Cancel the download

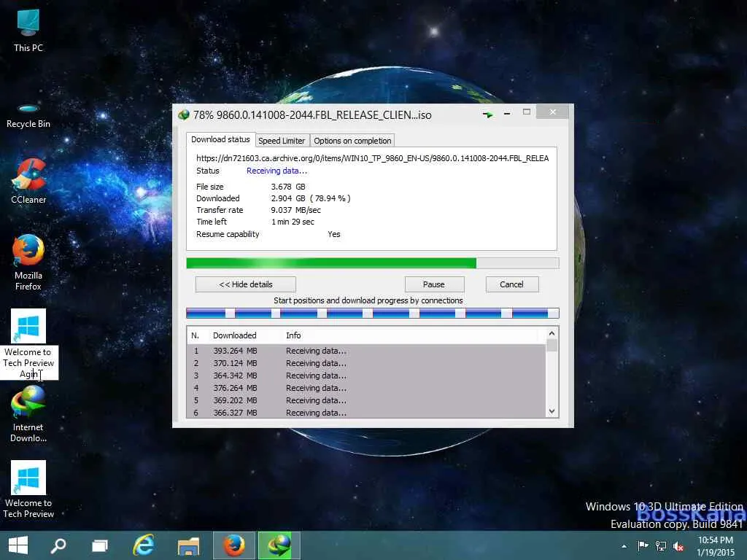[511, 284]
